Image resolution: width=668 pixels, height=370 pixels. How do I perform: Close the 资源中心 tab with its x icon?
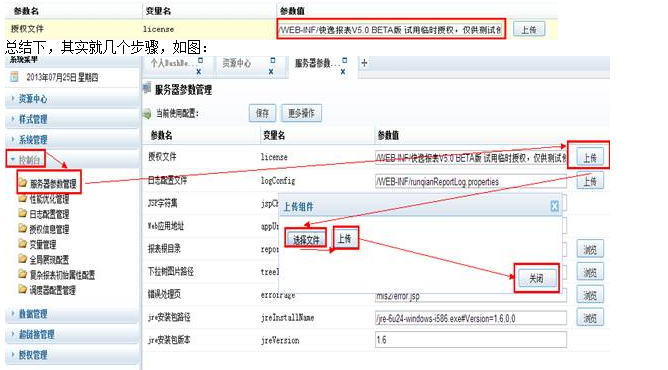[x=271, y=72]
